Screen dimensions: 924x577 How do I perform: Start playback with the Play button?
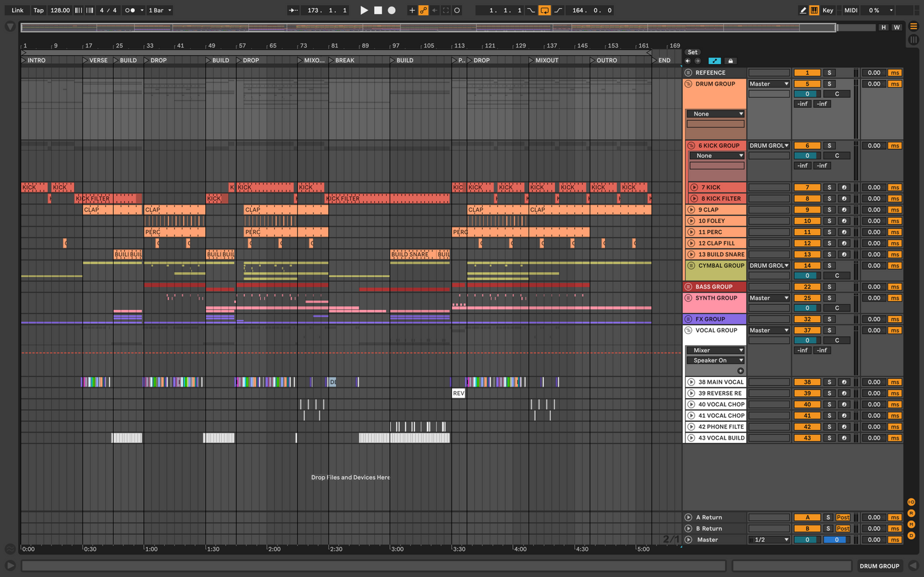(x=364, y=10)
